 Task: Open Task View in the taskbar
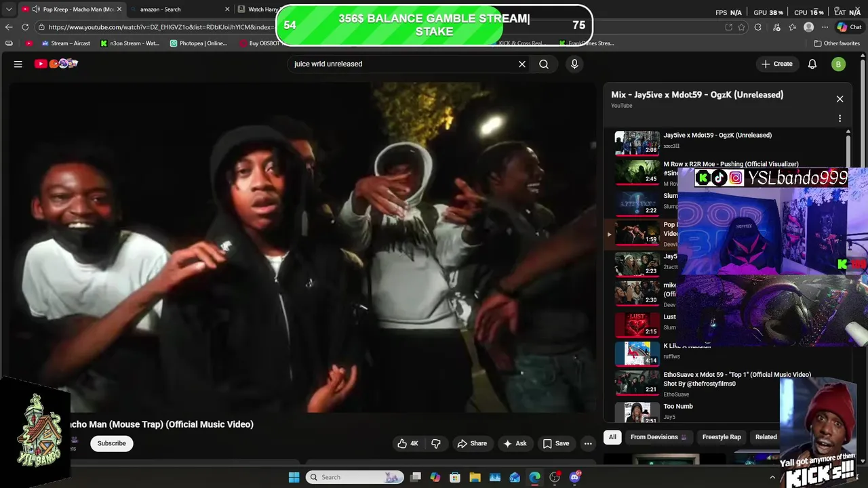point(416,477)
